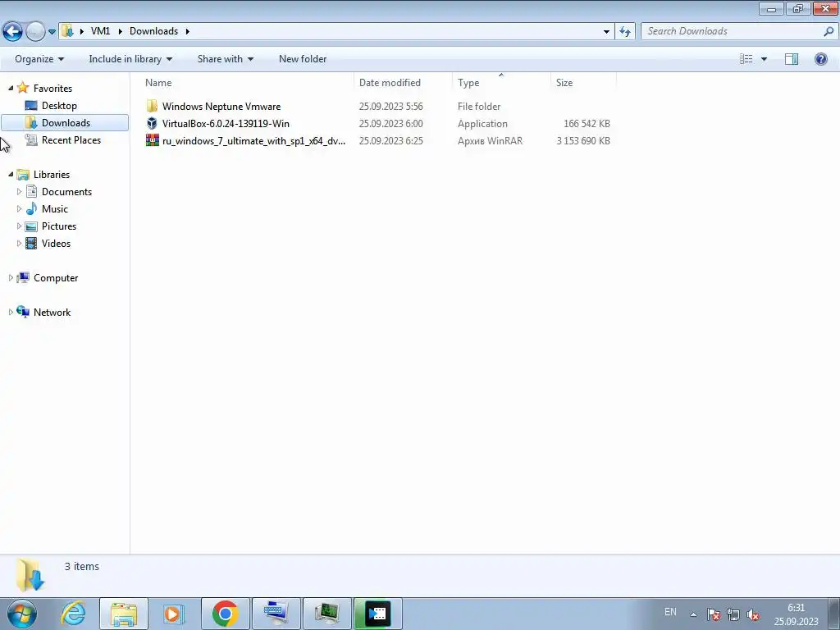840x630 pixels.
Task: Select Downloads under Favorites
Action: point(66,123)
